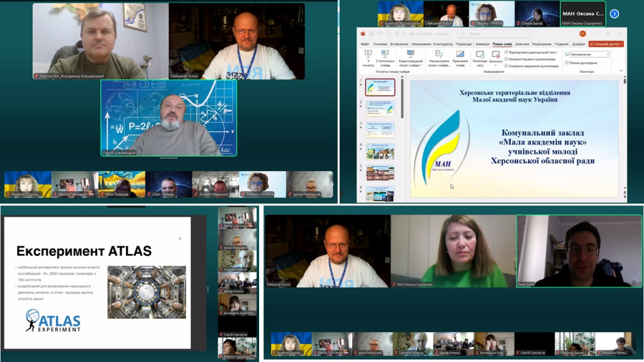This screenshot has width=644, height=362.
Task: Click the ATLAS Experiment logo on the slide
Action: coord(53,321)
